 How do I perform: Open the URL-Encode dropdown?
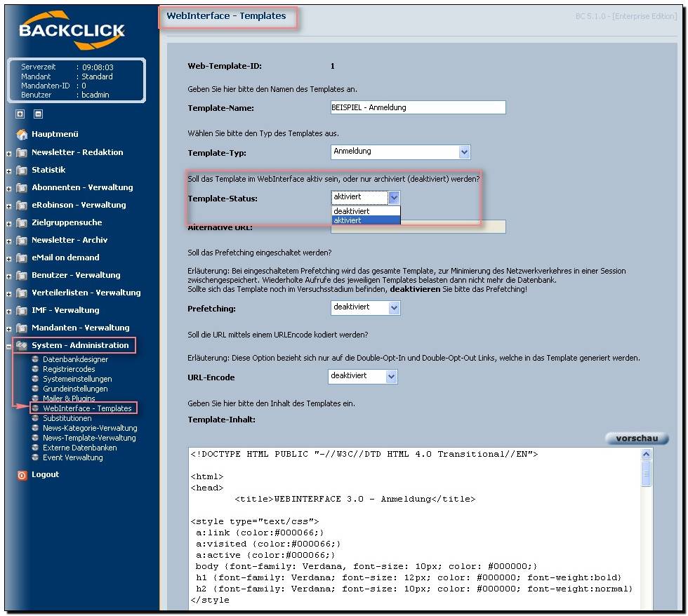point(363,377)
